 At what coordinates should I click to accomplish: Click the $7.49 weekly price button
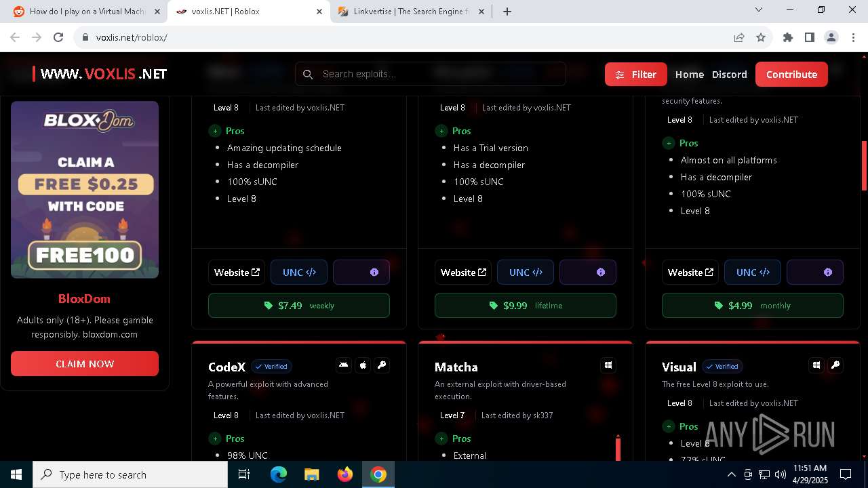point(299,306)
